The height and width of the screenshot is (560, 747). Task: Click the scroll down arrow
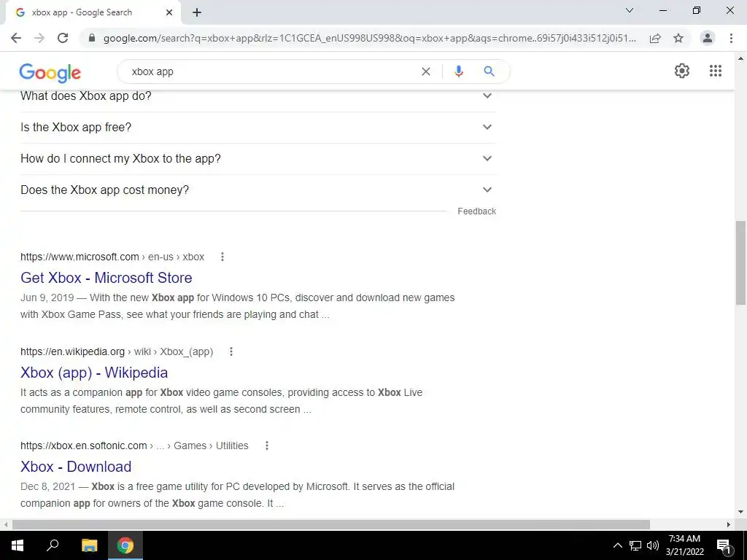740,513
